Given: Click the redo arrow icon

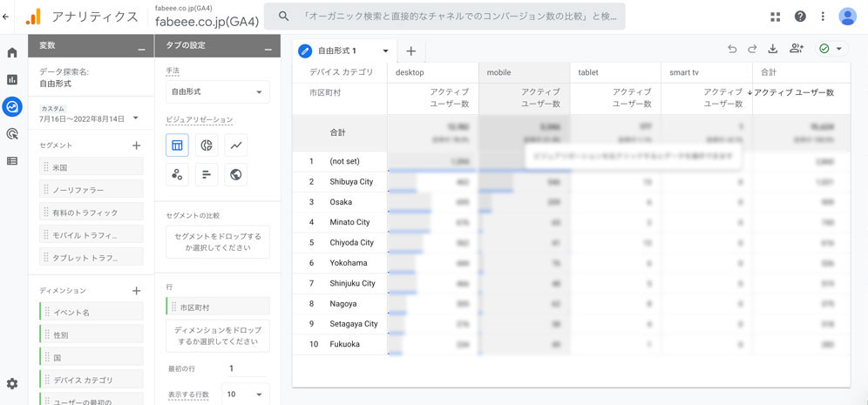Looking at the screenshot, I should [752, 49].
